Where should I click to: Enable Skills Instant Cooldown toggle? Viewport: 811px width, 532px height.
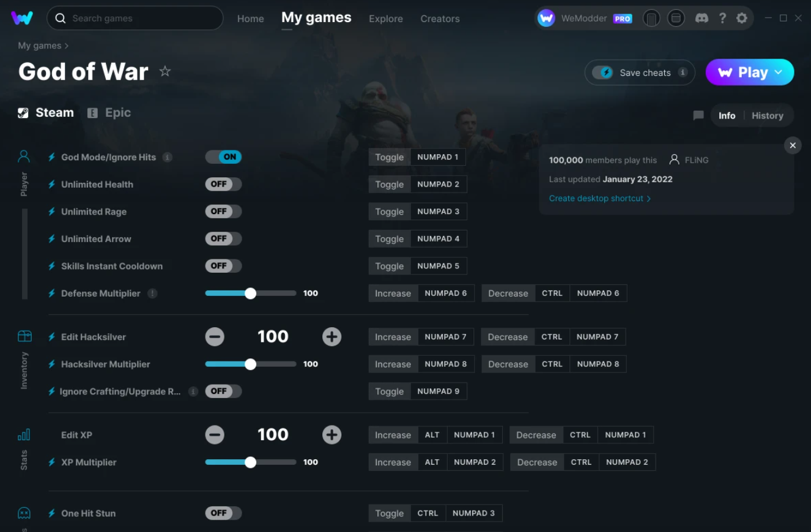tap(223, 266)
